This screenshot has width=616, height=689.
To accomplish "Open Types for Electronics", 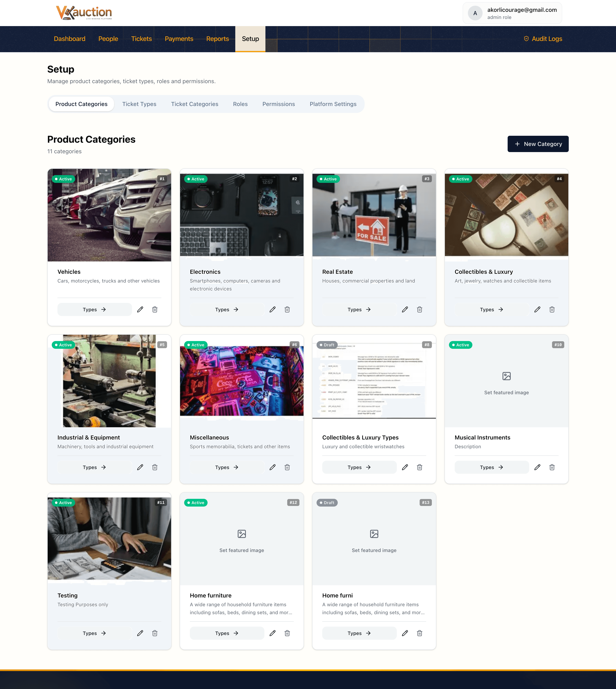I will (x=227, y=310).
